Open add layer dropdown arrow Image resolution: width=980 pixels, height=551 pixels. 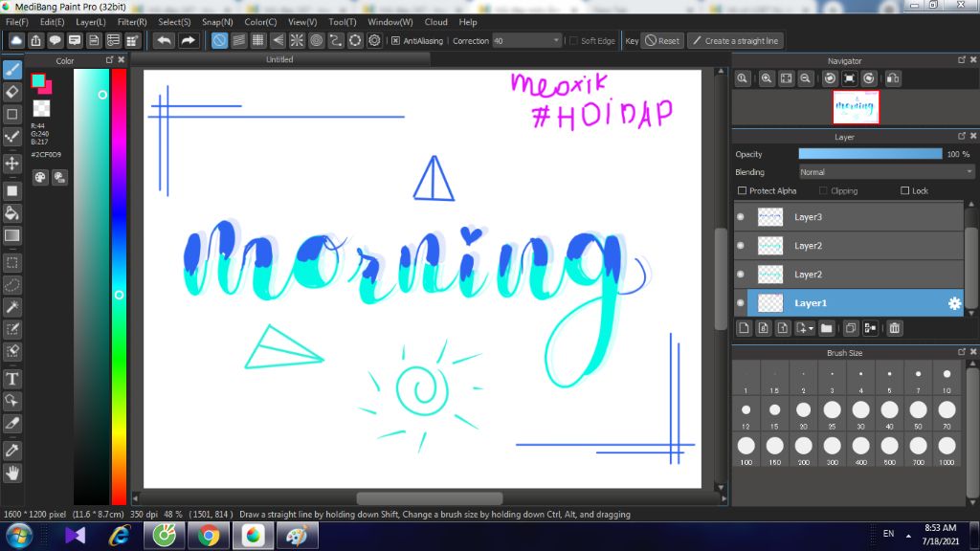tap(811, 328)
